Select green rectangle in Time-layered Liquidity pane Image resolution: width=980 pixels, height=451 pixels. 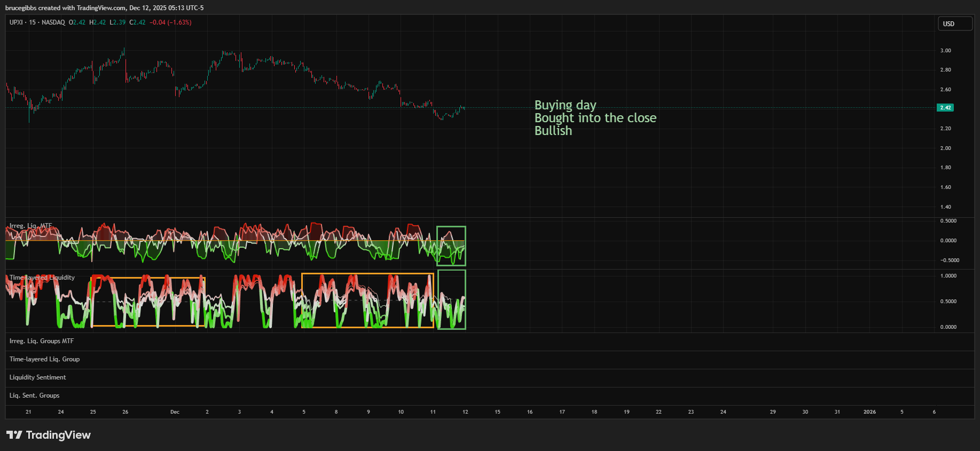452,271
